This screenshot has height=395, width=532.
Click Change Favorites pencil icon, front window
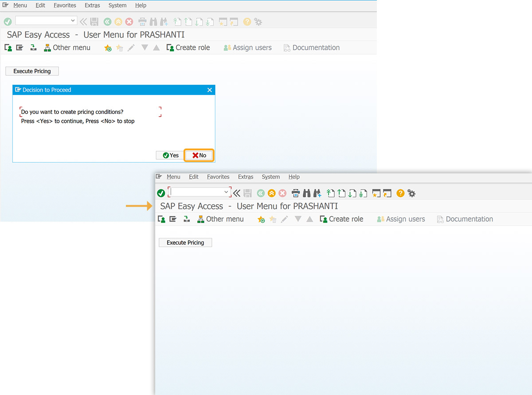click(x=284, y=219)
